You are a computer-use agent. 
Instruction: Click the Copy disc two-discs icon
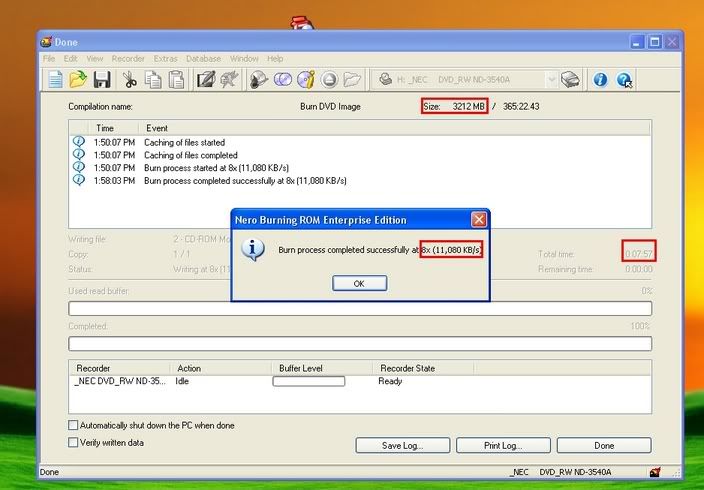282,80
